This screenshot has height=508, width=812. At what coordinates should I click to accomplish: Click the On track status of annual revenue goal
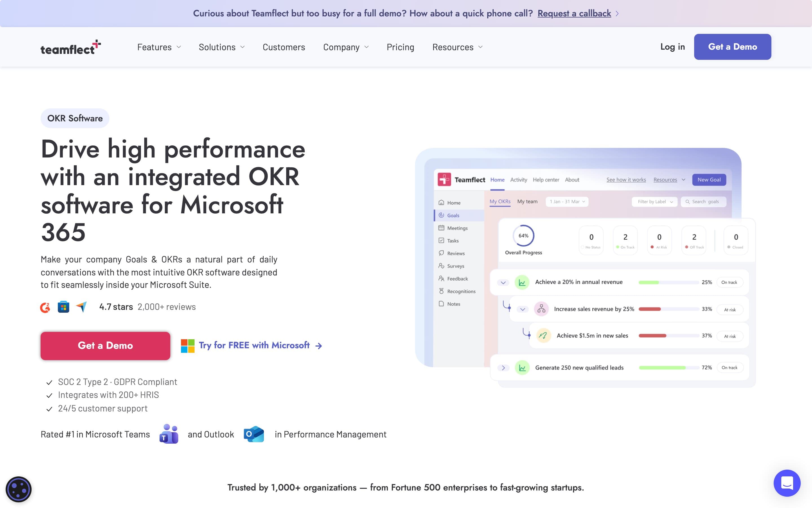tap(729, 282)
